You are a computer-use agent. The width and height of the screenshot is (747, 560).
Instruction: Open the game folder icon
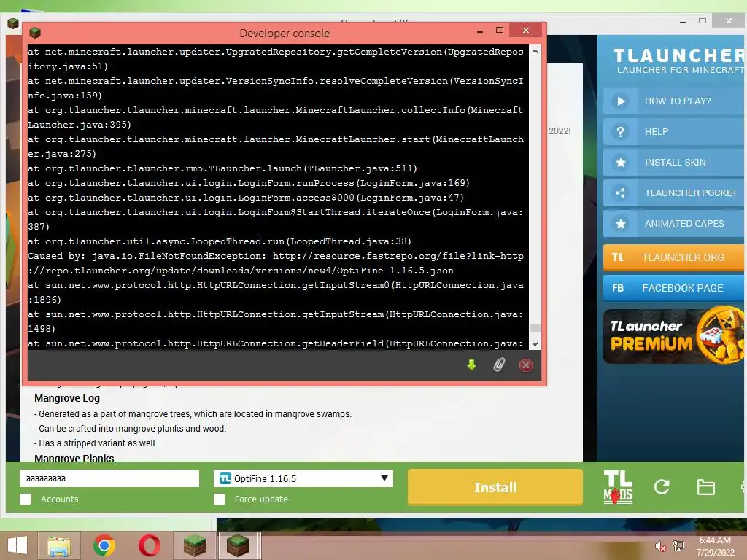(x=705, y=487)
